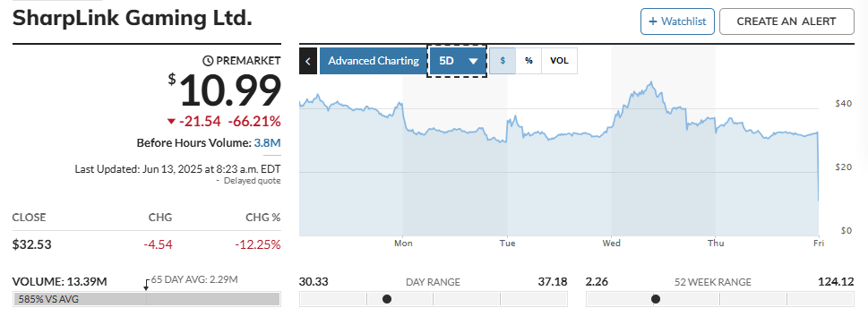
Task: Open the 5D time range dropdown
Action: pos(457,61)
